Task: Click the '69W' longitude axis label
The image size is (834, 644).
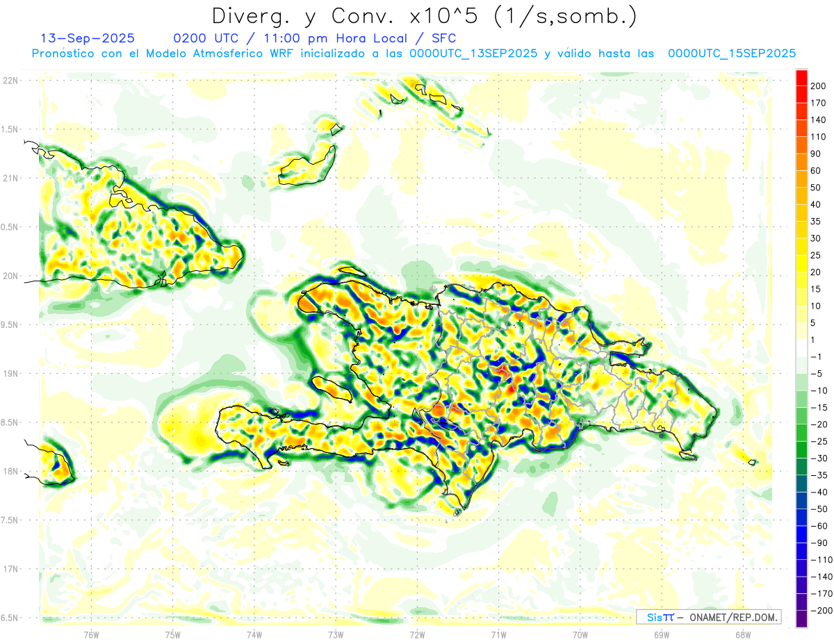Action: pyautogui.click(x=662, y=634)
